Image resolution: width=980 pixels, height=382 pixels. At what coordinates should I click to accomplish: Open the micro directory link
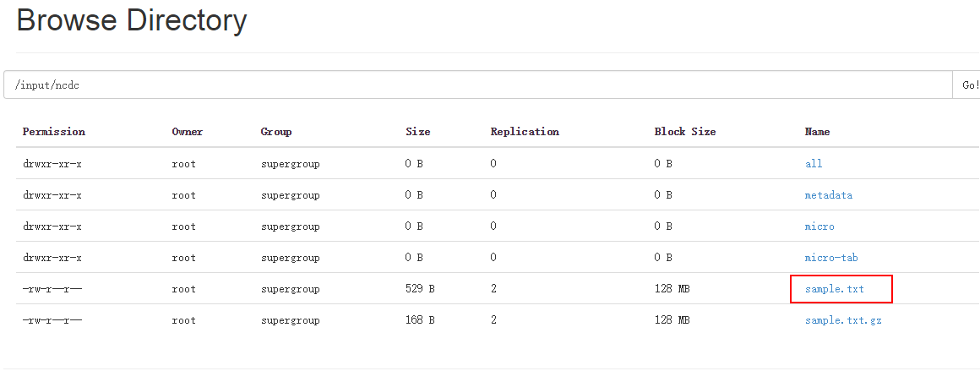click(x=819, y=226)
